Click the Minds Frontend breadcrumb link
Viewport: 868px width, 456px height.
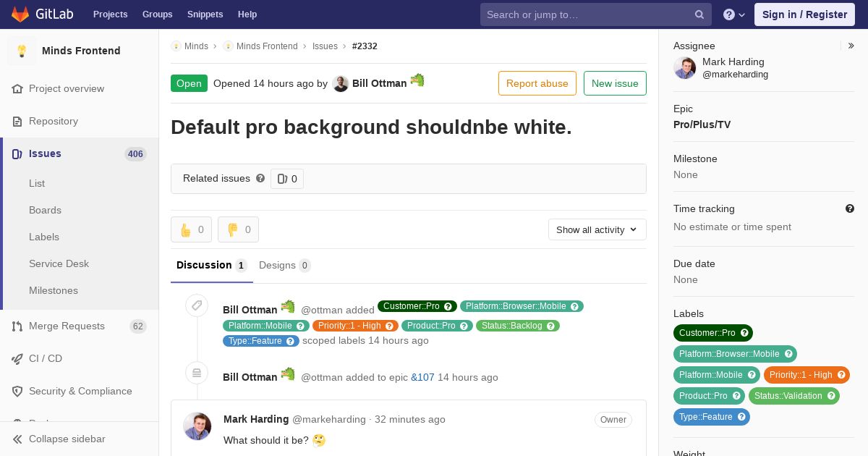pyautogui.click(x=267, y=46)
